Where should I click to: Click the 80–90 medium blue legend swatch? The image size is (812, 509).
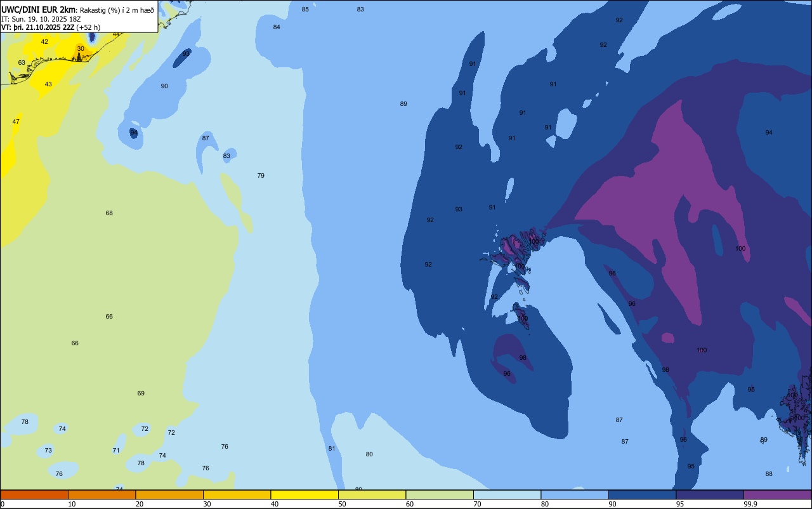click(575, 494)
